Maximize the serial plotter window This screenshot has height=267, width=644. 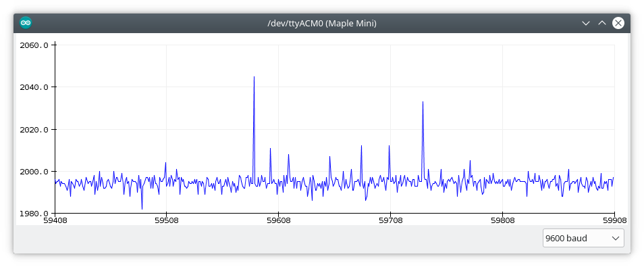tap(601, 23)
